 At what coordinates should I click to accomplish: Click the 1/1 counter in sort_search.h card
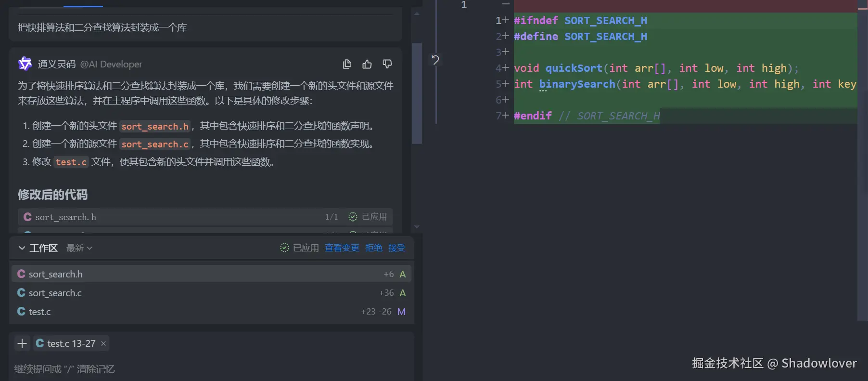pos(332,217)
